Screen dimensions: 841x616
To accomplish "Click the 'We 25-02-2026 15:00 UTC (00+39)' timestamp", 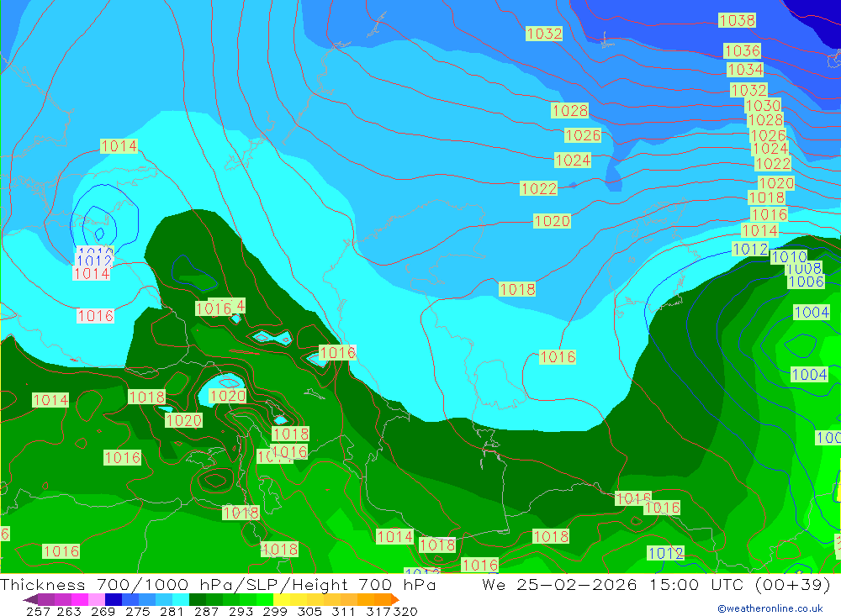I will click(656, 584).
